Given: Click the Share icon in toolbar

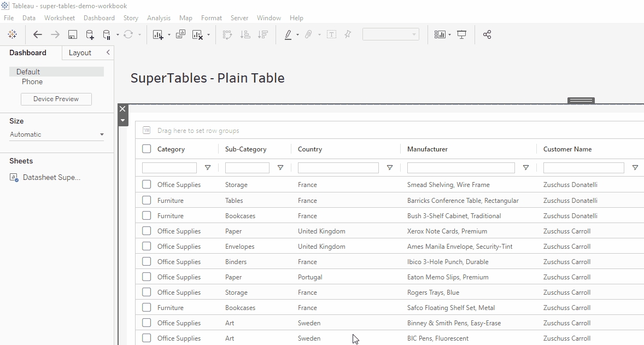Looking at the screenshot, I should pyautogui.click(x=487, y=34).
